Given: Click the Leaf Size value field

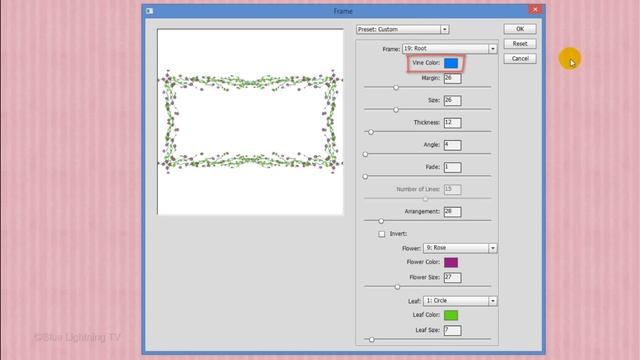Looking at the screenshot, I should [452, 331].
